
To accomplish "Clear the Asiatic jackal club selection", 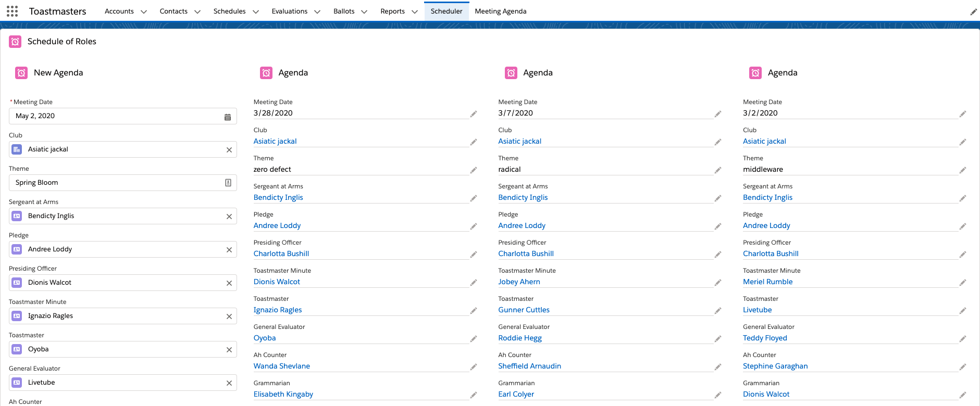I will pyautogui.click(x=229, y=150).
